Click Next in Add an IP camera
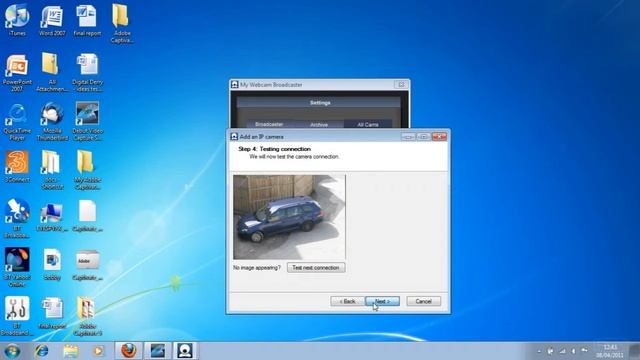The width and height of the screenshot is (640, 360). (x=382, y=301)
